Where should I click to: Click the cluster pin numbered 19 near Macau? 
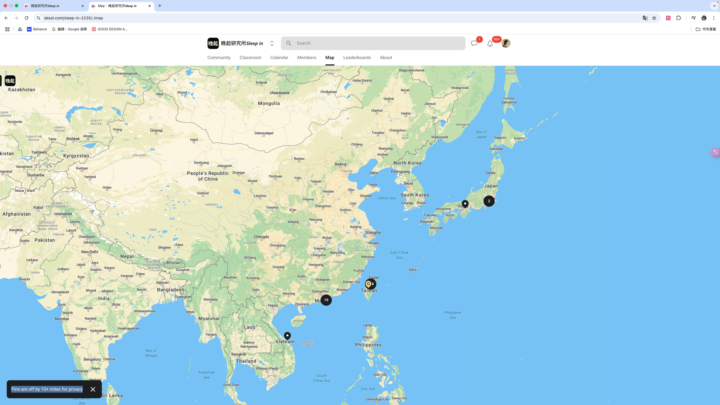[326, 300]
